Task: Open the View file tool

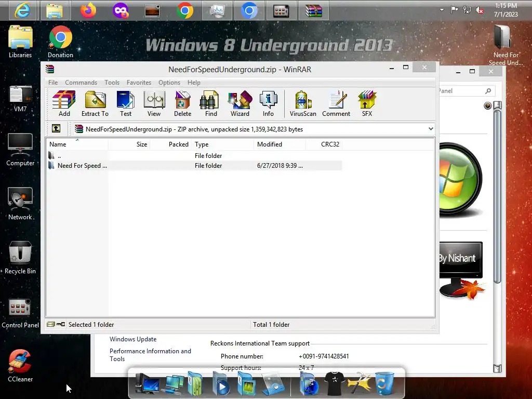Action: point(154,104)
